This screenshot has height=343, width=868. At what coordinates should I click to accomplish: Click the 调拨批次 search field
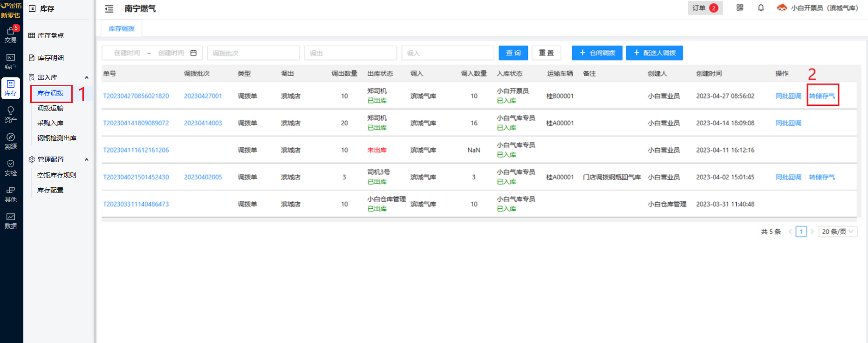pos(253,53)
